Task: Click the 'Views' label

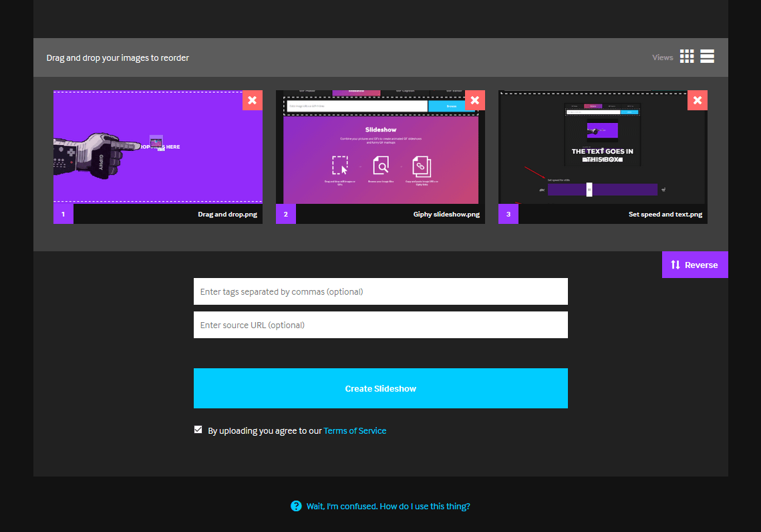Action: tap(663, 57)
